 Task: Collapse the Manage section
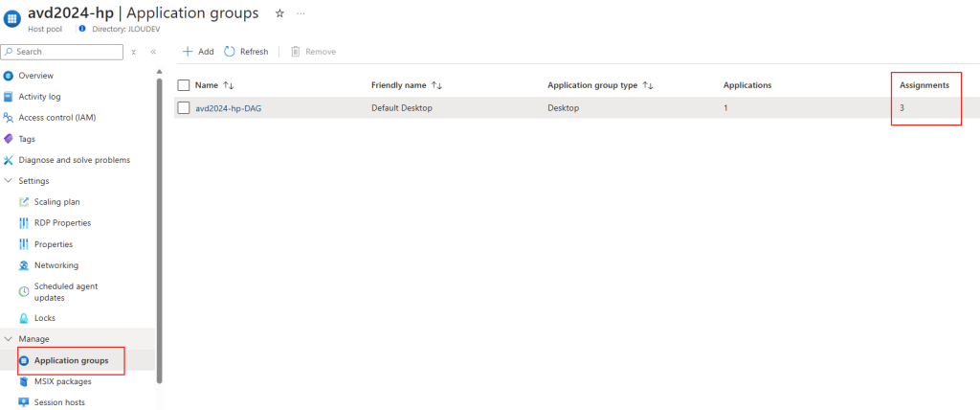coord(8,339)
